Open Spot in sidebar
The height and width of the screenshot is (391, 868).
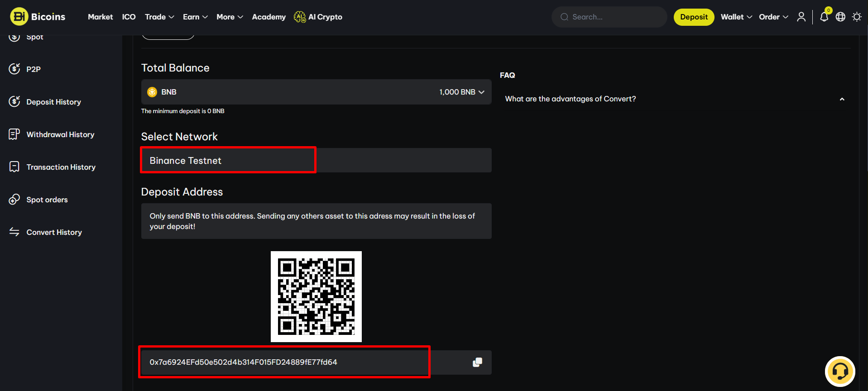pos(34,37)
